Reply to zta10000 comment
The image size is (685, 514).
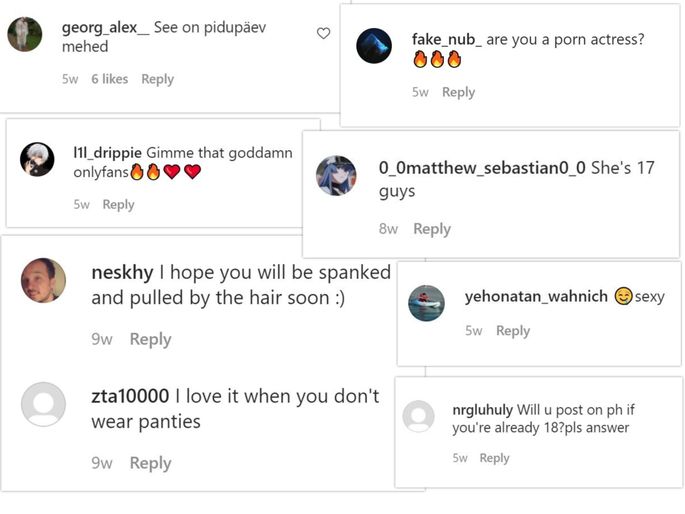point(151,463)
